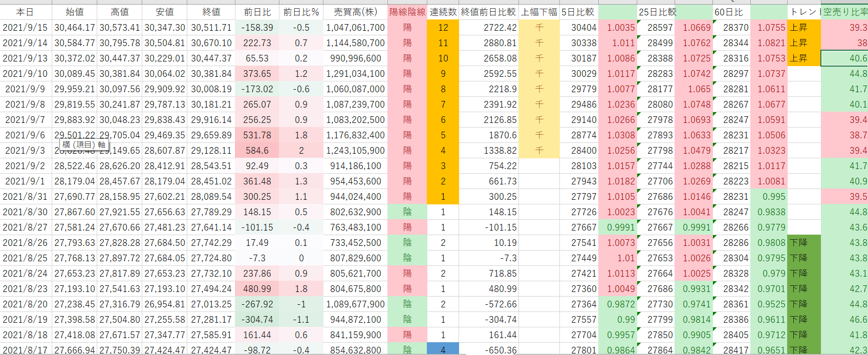The height and width of the screenshot is (355, 868).
Task: Select the red change cell 584.6
Action: [257, 150]
